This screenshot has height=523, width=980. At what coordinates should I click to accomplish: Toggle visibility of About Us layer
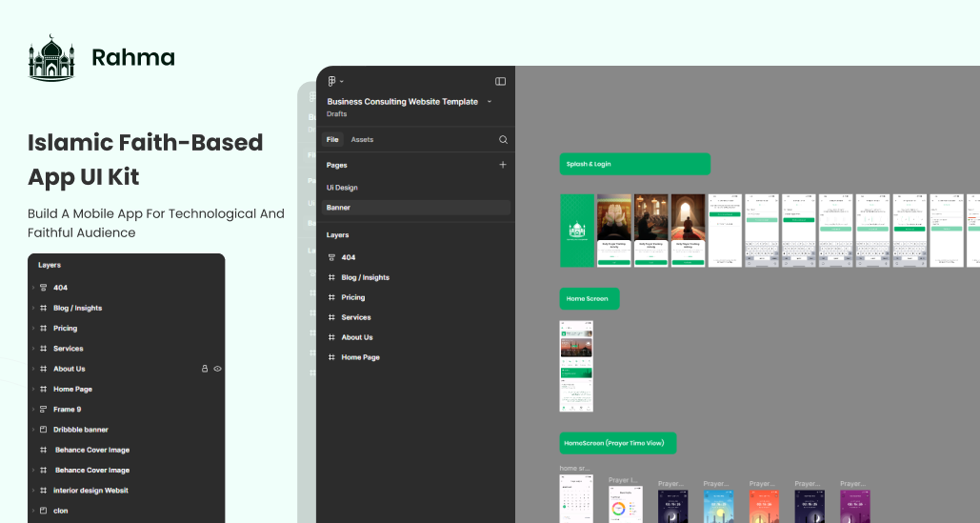[x=217, y=369]
